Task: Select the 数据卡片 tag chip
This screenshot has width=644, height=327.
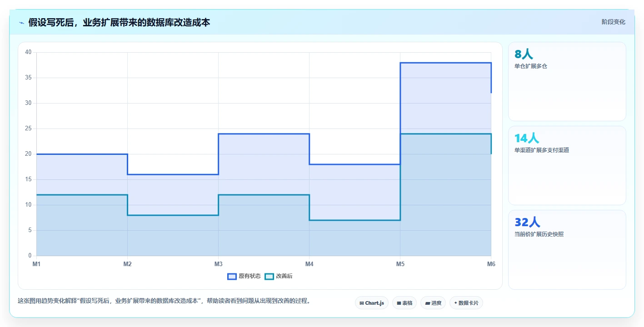Action: 466,303
